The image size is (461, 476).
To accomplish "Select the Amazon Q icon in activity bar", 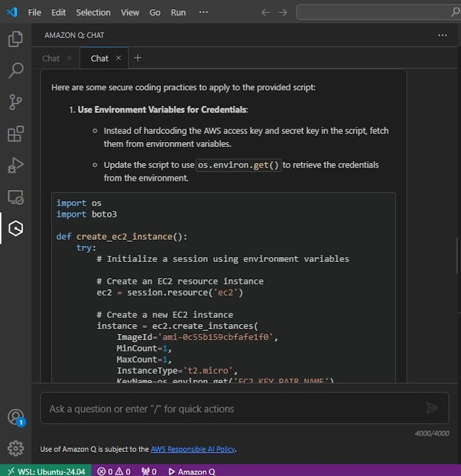I will point(15,229).
